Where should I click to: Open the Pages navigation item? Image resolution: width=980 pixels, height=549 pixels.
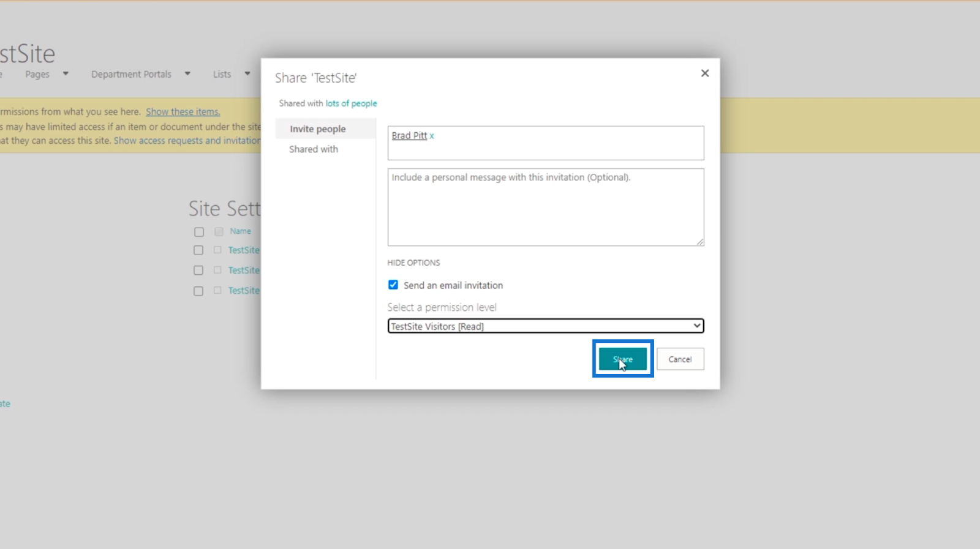(x=37, y=74)
